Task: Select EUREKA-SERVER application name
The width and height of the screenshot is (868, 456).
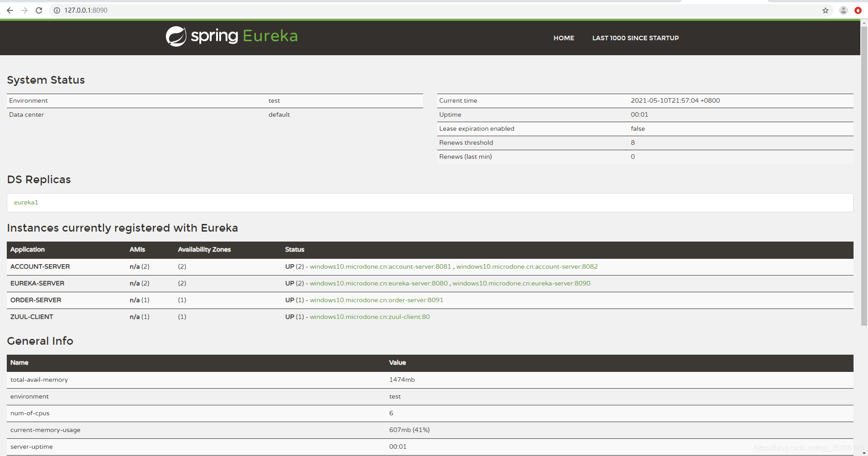Action: click(x=38, y=283)
